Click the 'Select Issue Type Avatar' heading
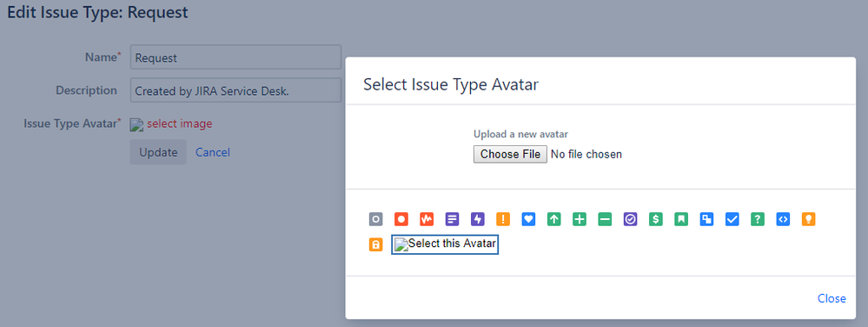The width and height of the screenshot is (868, 327). (x=451, y=85)
